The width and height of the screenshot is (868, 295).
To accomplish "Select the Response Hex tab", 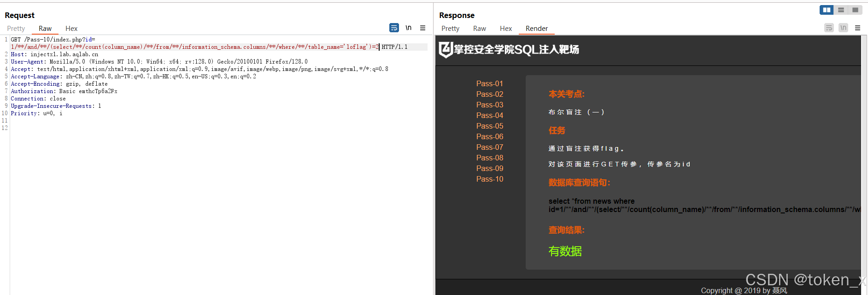I will click(x=506, y=29).
